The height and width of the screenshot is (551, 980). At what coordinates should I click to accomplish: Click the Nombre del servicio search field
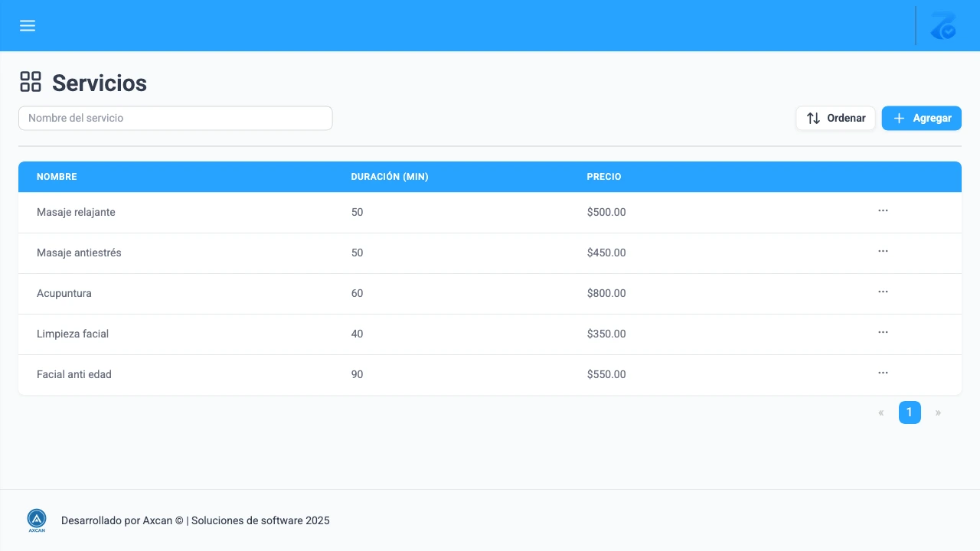pyautogui.click(x=175, y=118)
